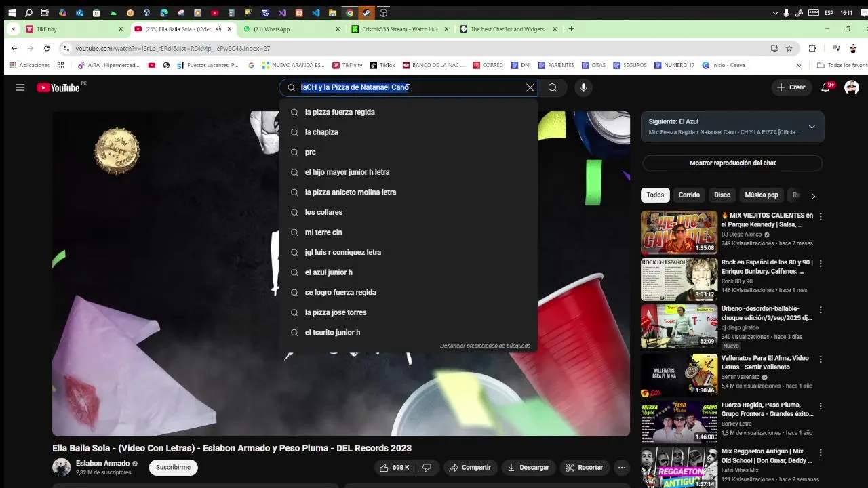Viewport: 868px width, 488px height.
Task: Subscribe with the Suscribirme button
Action: 173,467
